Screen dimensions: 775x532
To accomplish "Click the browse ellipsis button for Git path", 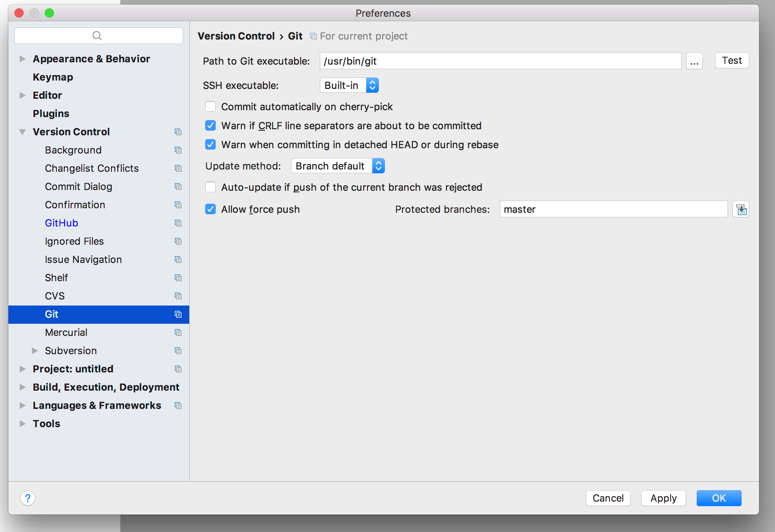I will point(694,61).
